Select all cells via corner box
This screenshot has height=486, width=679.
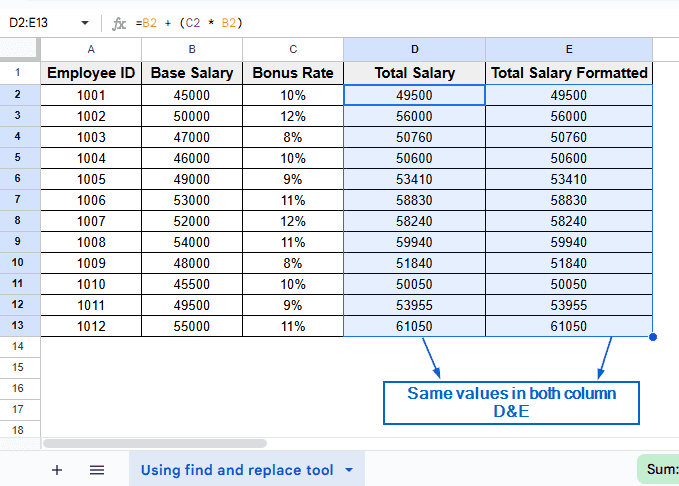coord(20,49)
